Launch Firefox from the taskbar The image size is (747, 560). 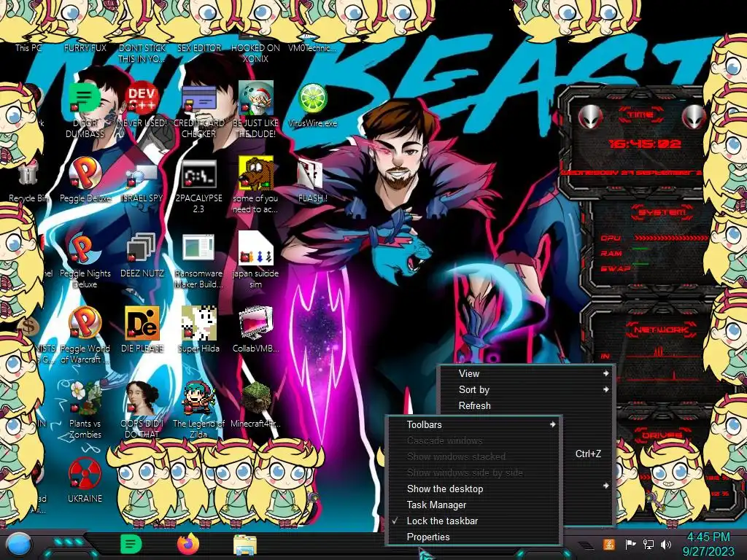[188, 544]
